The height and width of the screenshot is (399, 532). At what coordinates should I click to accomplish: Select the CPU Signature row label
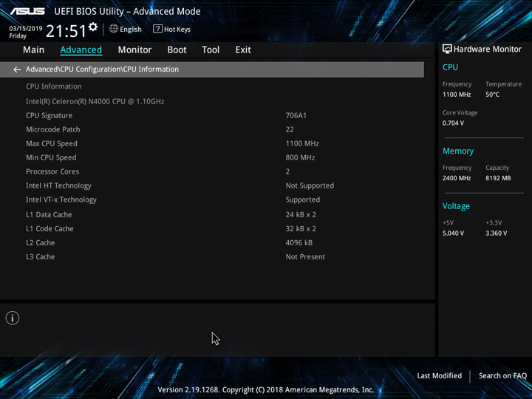(x=50, y=115)
